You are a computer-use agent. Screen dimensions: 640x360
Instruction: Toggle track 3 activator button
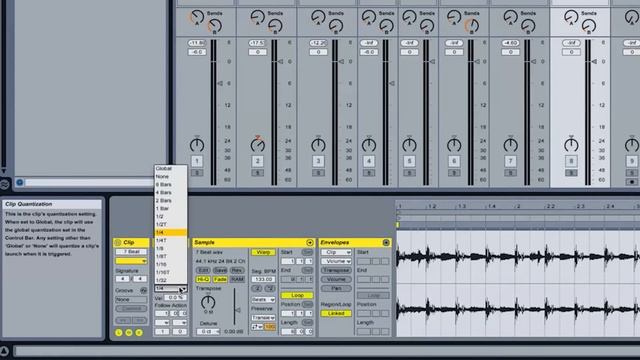(318, 161)
